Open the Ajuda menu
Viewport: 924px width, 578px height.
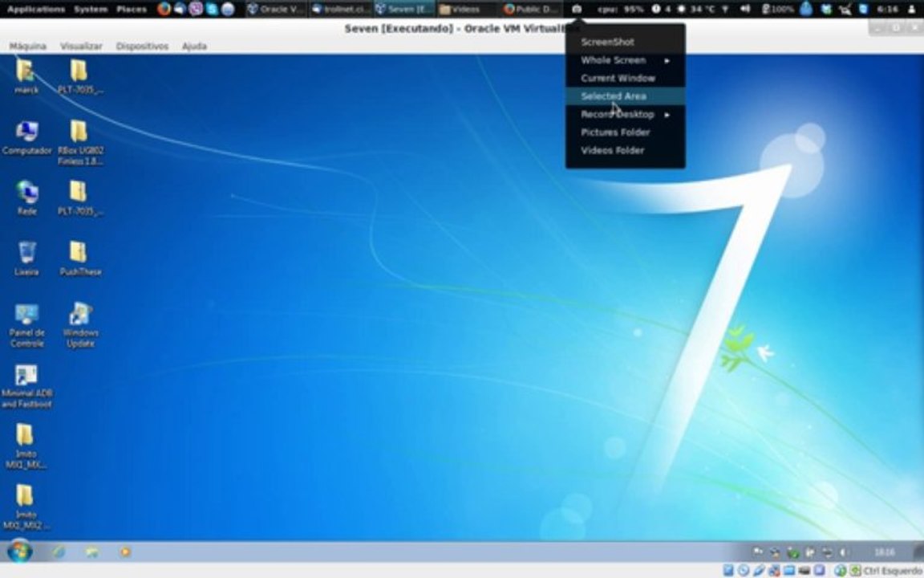(x=194, y=46)
